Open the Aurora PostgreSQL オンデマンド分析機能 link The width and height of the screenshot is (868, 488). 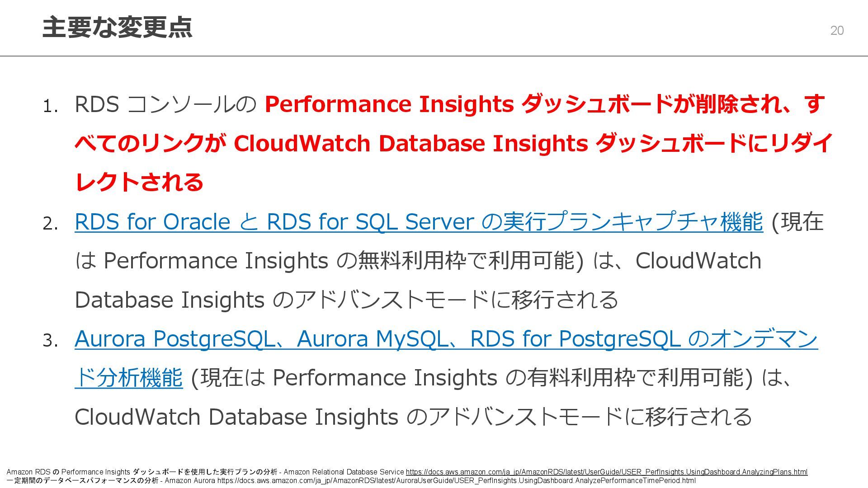pyautogui.click(x=445, y=339)
